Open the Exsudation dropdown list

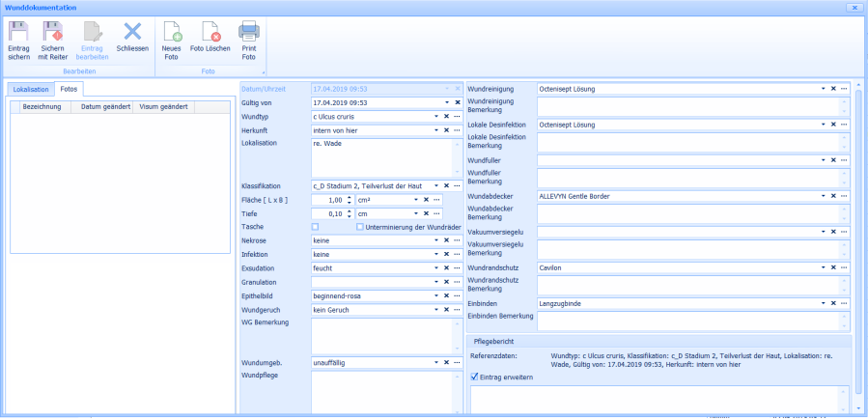coord(435,267)
